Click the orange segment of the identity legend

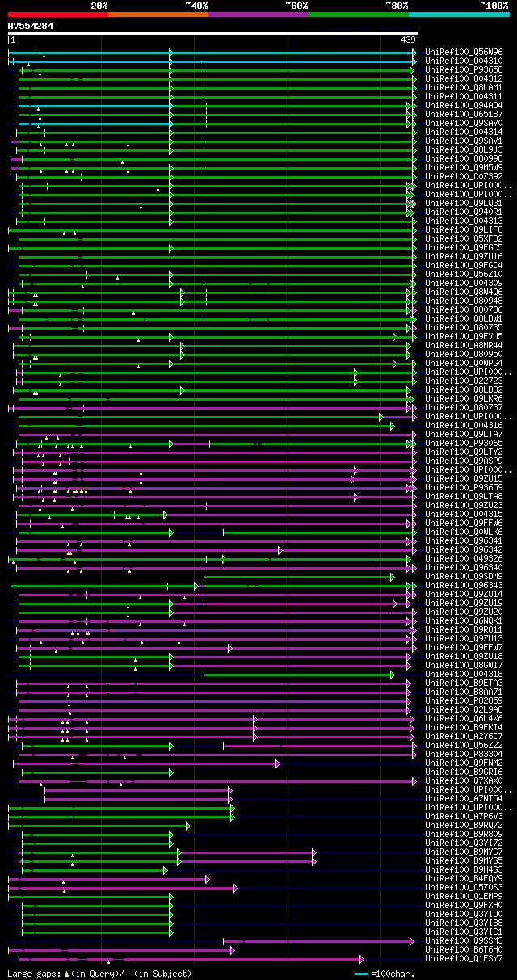pos(158,14)
